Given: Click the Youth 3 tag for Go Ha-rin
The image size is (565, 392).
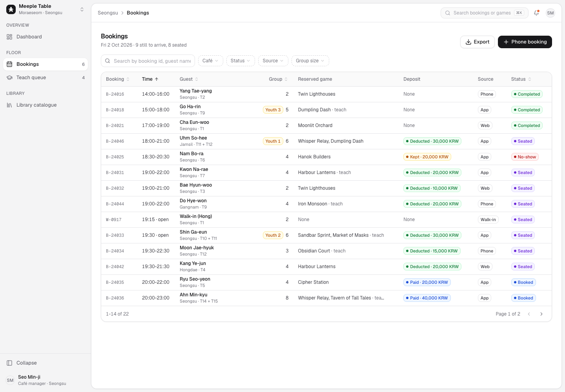Looking at the screenshot, I should (x=273, y=110).
